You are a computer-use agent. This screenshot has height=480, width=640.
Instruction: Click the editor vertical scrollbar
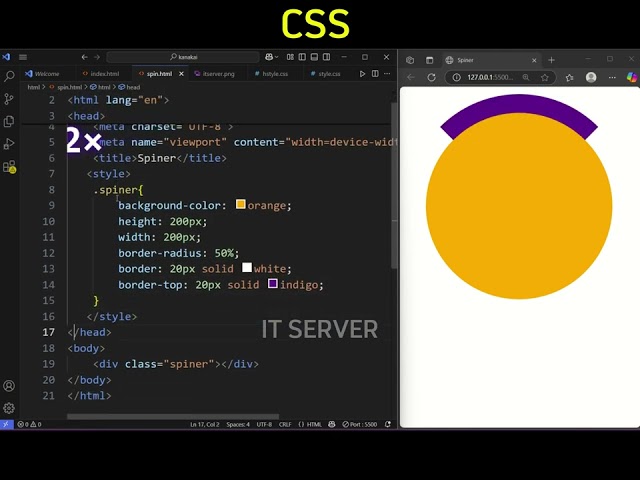coord(394,186)
